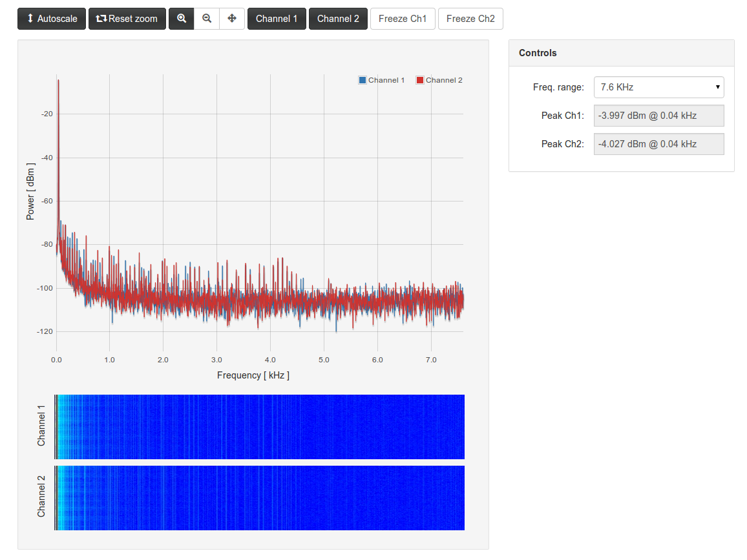Toggle Channel 2 display off
Screen dimensions: 747x560
tap(338, 19)
